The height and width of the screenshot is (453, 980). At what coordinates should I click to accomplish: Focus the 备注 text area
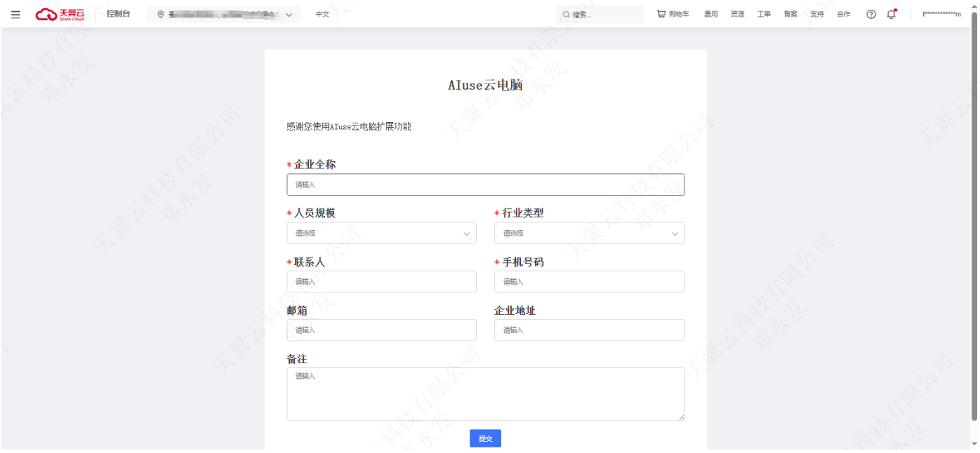(x=485, y=394)
